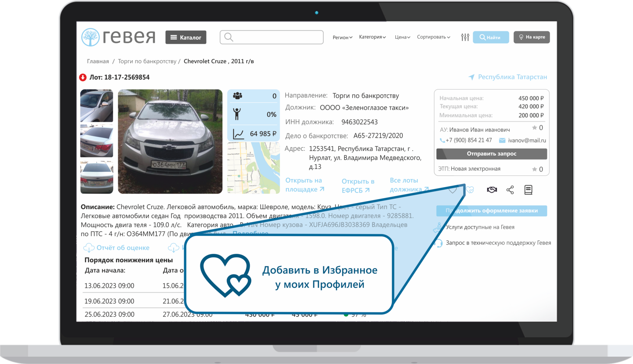Image resolution: width=633 pixels, height=364 pixels.
Task: Open Открыть на площадке link
Action: (x=304, y=185)
